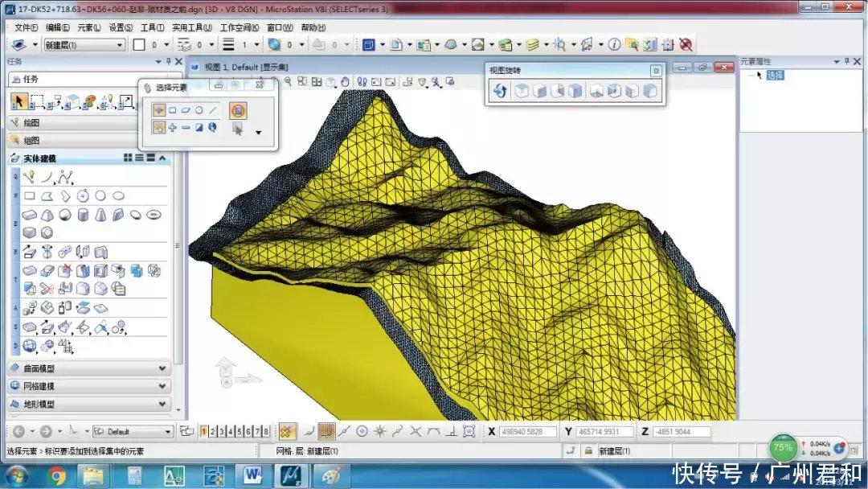Screen dimensions: 868x489
Task: Open the active level dropdown 新建层(1)
Action: (84, 45)
